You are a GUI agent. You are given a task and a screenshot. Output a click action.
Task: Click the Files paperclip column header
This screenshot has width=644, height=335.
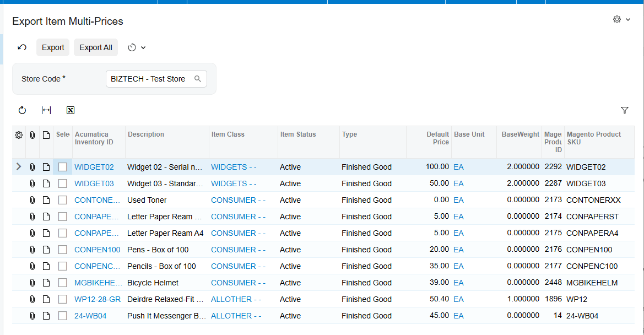click(33, 135)
